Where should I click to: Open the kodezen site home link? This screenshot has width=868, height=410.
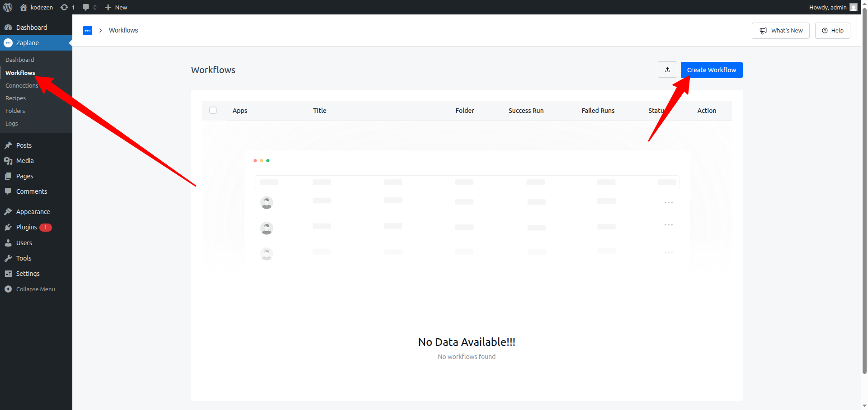click(37, 7)
